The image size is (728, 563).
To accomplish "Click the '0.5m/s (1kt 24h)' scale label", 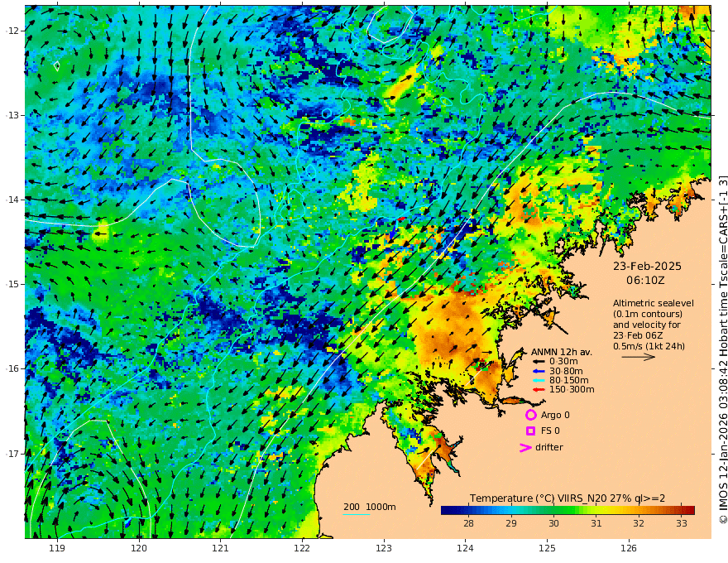I will tap(649, 347).
